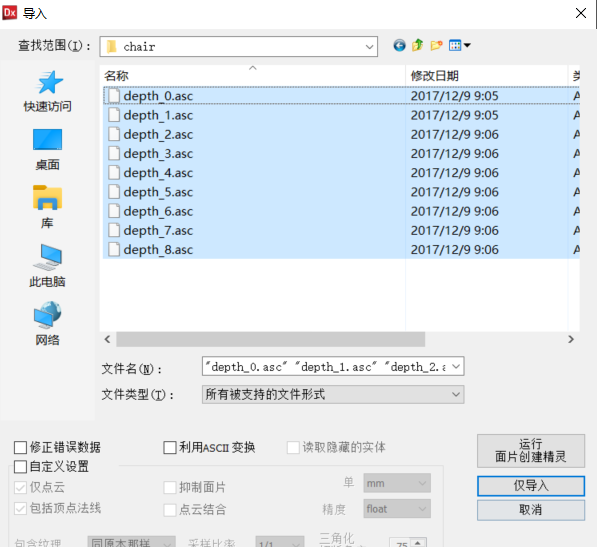Image resolution: width=597 pixels, height=547 pixels.
Task: Click depth_8.asc date 2017/12/9 9:06
Action: [x=454, y=250]
